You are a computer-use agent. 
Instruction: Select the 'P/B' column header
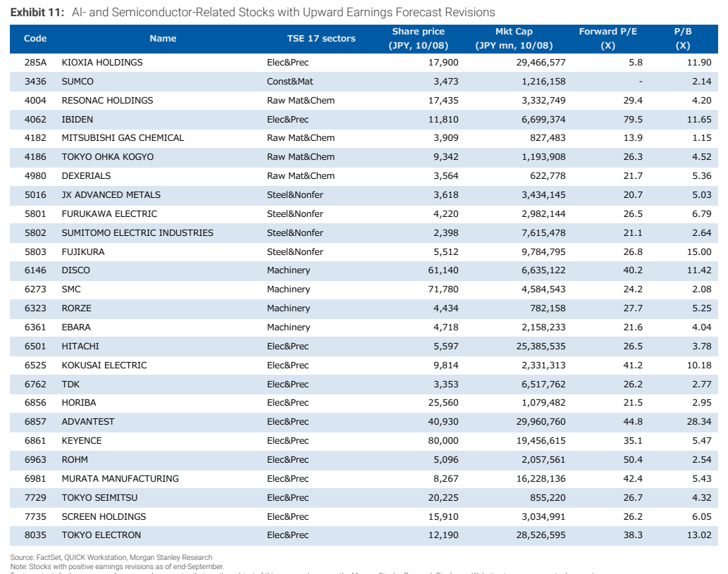683,39
